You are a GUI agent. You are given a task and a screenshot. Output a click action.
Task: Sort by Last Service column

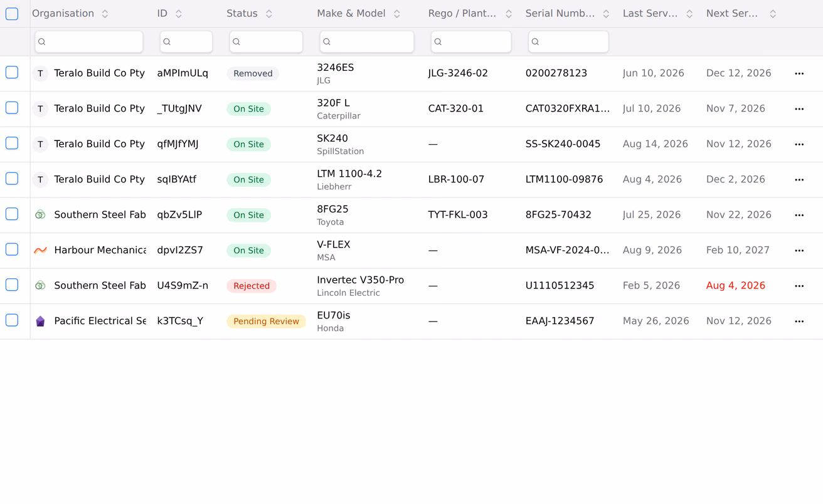click(689, 14)
